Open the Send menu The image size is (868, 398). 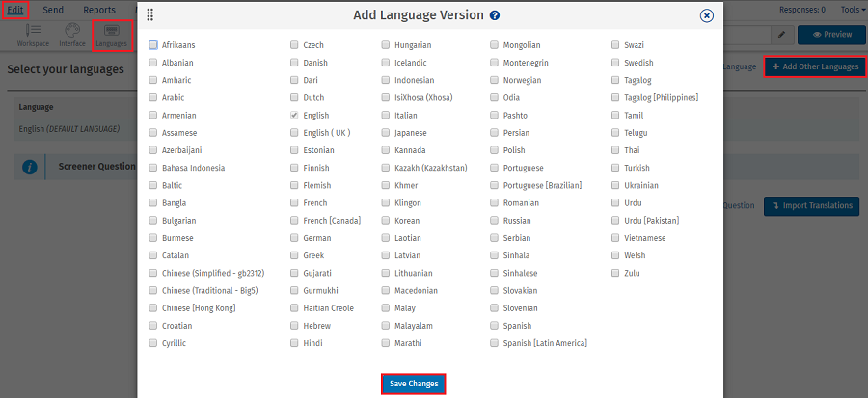tap(53, 10)
